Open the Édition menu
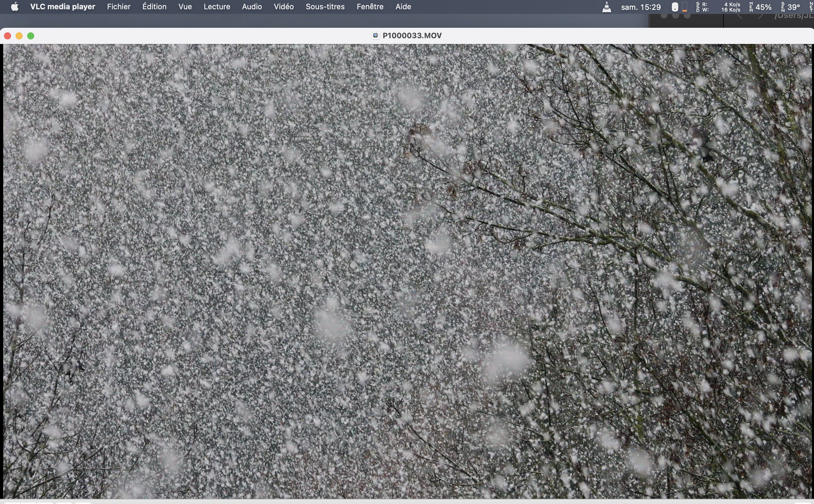 tap(154, 7)
